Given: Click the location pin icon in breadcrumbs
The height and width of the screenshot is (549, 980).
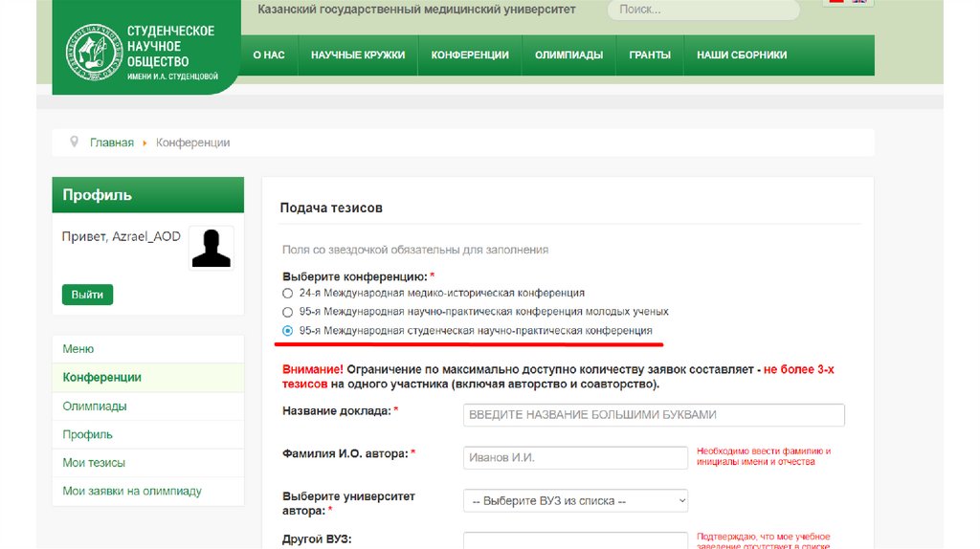Looking at the screenshot, I should 74,142.
